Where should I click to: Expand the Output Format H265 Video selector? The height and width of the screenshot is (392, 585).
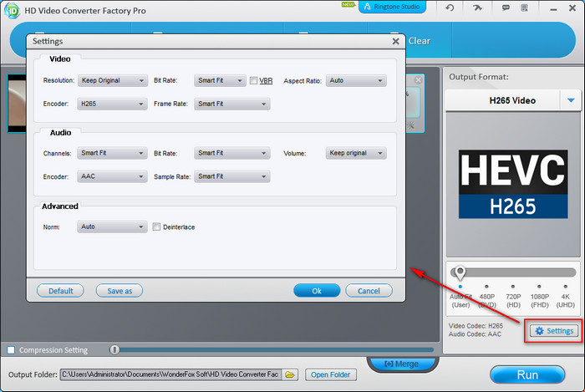click(x=571, y=100)
